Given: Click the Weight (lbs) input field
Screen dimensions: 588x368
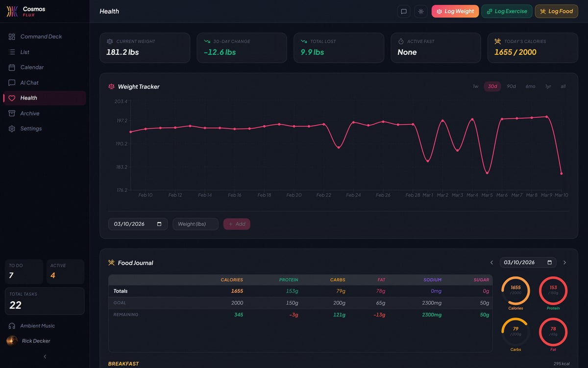Looking at the screenshot, I should click(195, 223).
